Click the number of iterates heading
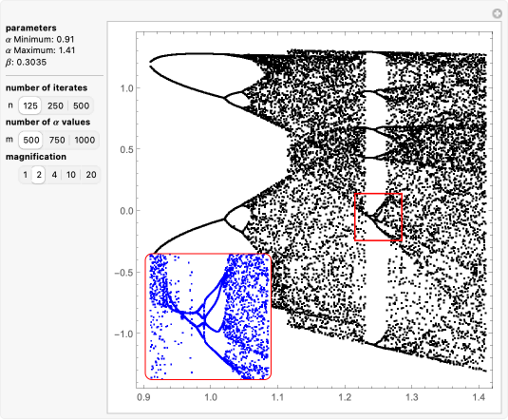Viewport: 508px width, 420px height. point(47,87)
